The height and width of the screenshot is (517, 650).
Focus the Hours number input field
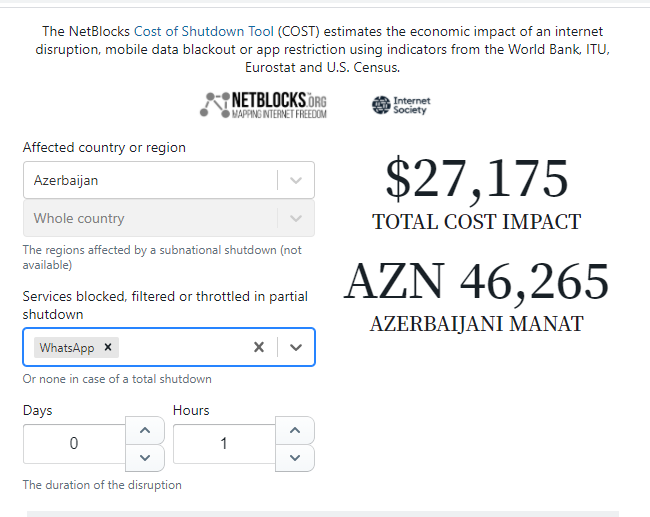tap(224, 444)
